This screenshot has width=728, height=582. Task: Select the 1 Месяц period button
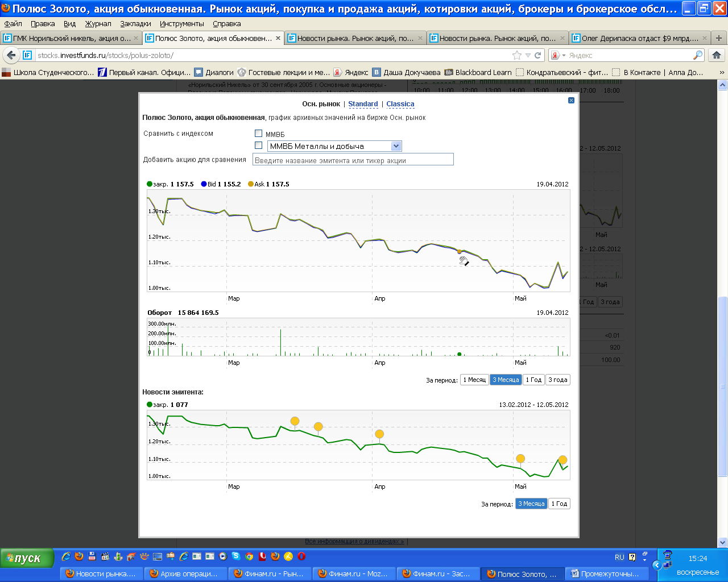point(474,380)
